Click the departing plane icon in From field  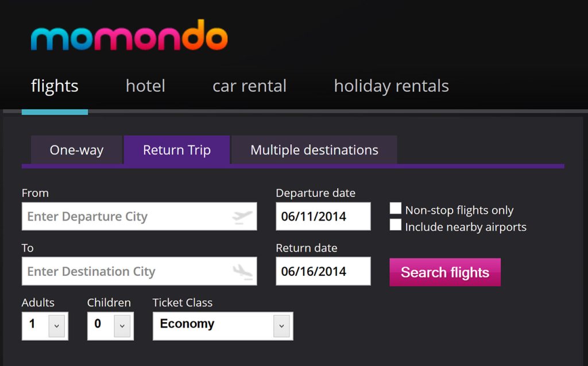[242, 217]
